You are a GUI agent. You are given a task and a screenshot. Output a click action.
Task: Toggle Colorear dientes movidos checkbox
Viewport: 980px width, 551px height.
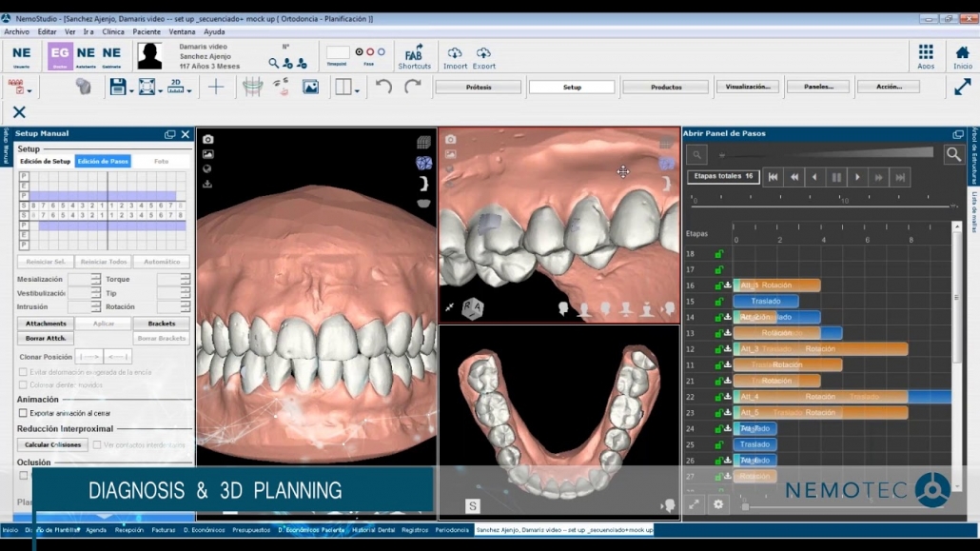pyautogui.click(x=23, y=385)
